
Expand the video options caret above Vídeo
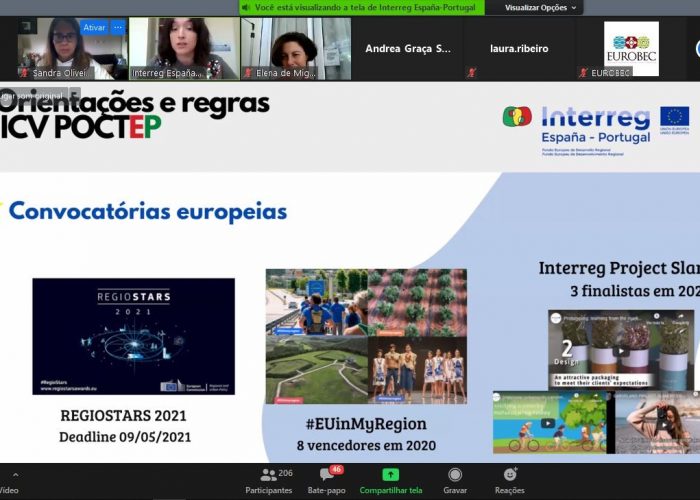[x=16, y=475]
